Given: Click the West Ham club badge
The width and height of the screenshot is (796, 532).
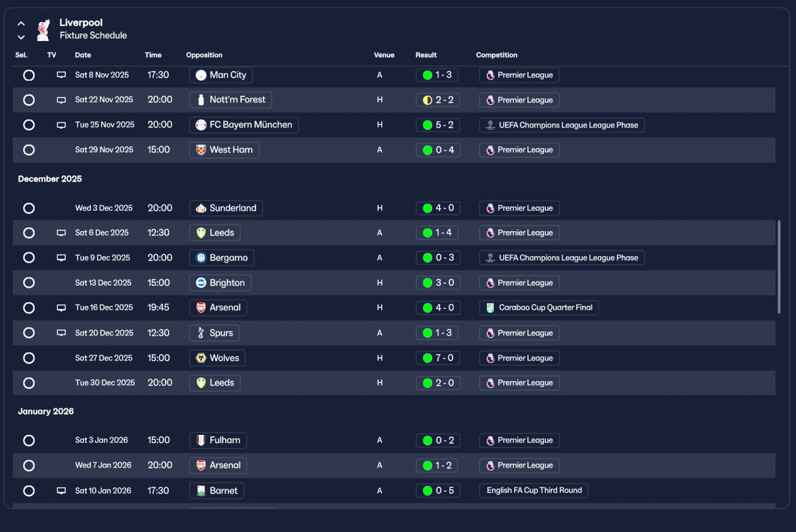Looking at the screenshot, I should coord(201,150).
